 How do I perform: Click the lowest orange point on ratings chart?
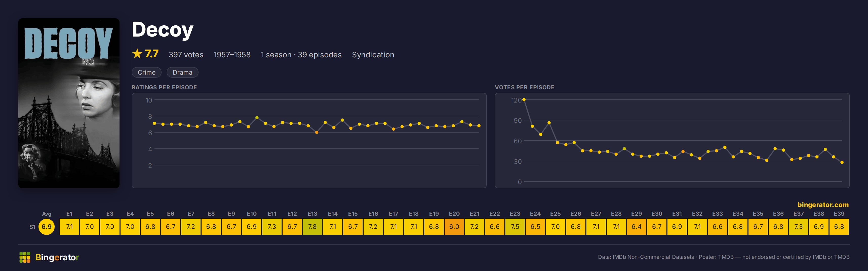point(317,132)
